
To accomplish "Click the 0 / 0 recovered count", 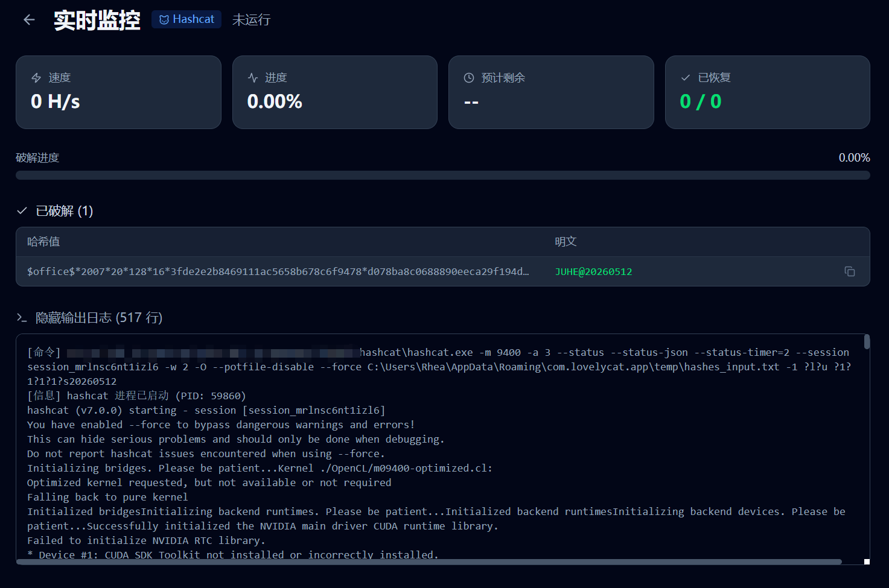I will click(701, 101).
